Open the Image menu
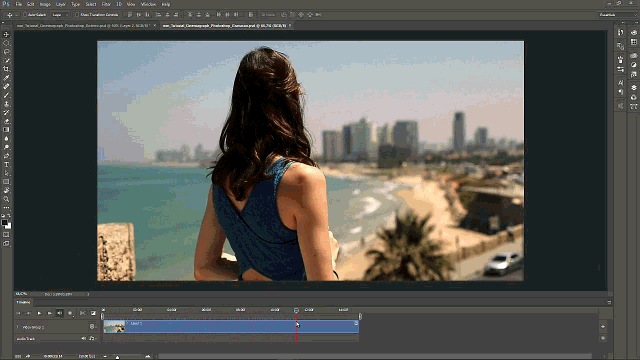 click(x=45, y=4)
